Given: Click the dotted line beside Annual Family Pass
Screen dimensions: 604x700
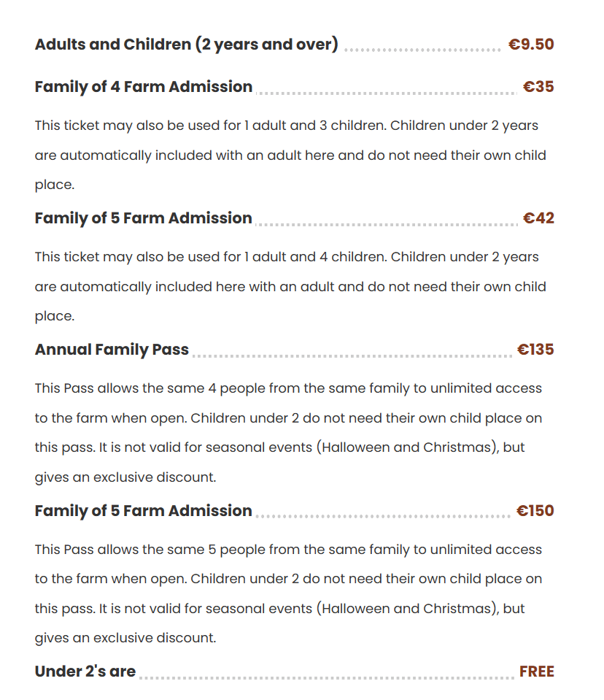Looking at the screenshot, I should pos(352,356).
